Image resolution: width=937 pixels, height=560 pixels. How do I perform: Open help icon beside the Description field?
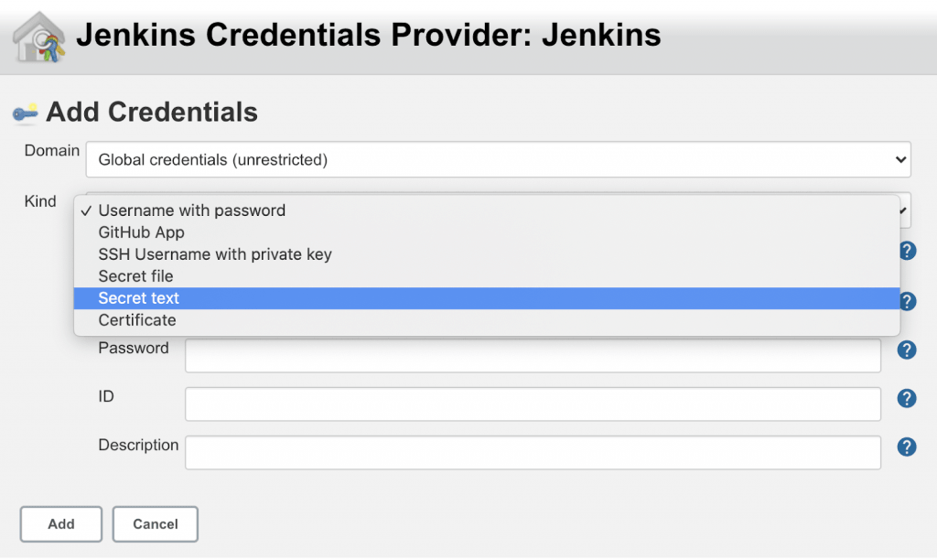pyautogui.click(x=907, y=447)
